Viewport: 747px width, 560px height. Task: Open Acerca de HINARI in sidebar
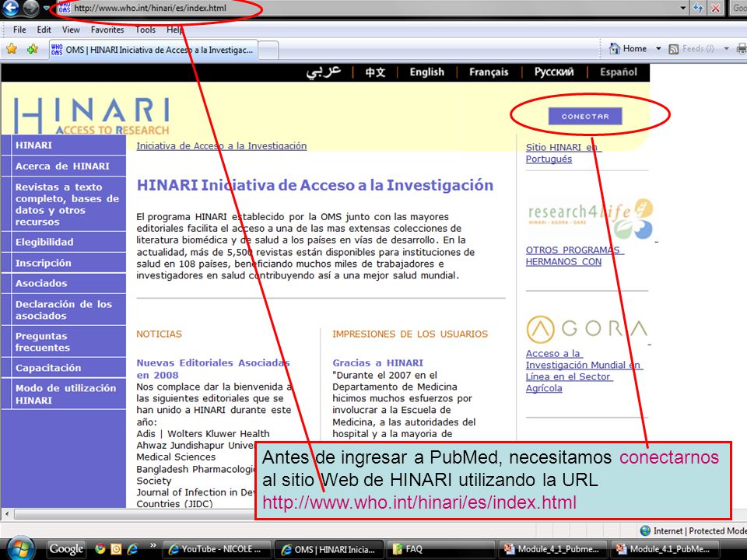(x=64, y=166)
